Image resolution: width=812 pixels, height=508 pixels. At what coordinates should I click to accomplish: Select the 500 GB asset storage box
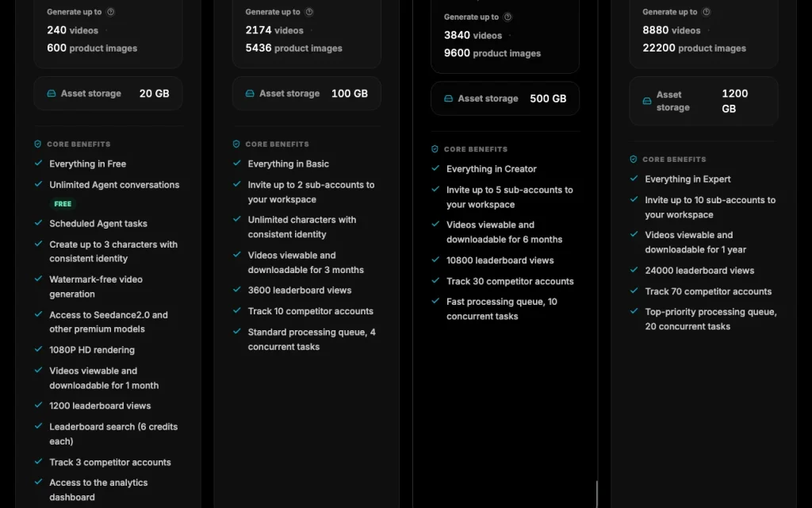tap(505, 98)
